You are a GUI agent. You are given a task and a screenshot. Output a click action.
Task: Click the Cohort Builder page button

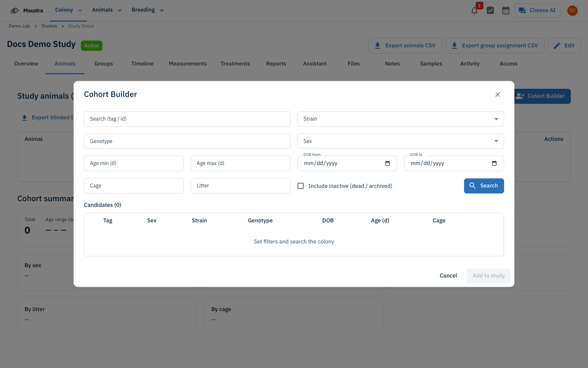(x=542, y=96)
